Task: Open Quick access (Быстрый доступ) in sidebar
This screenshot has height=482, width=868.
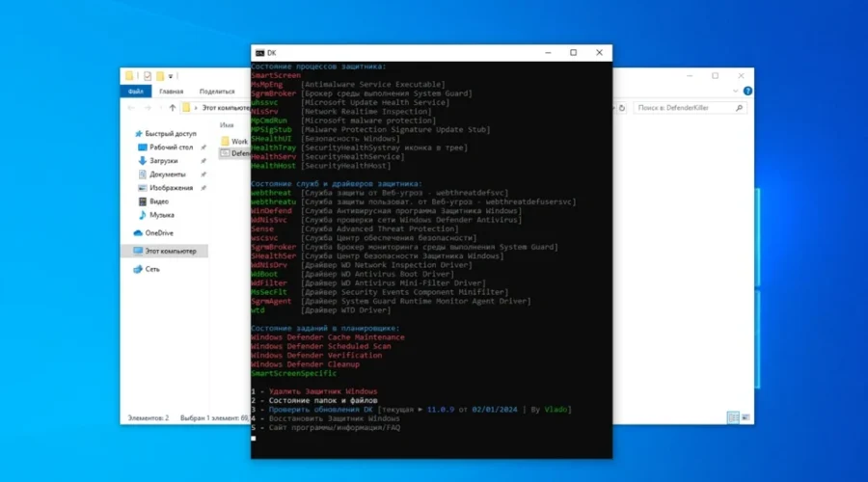Action: tap(173, 134)
